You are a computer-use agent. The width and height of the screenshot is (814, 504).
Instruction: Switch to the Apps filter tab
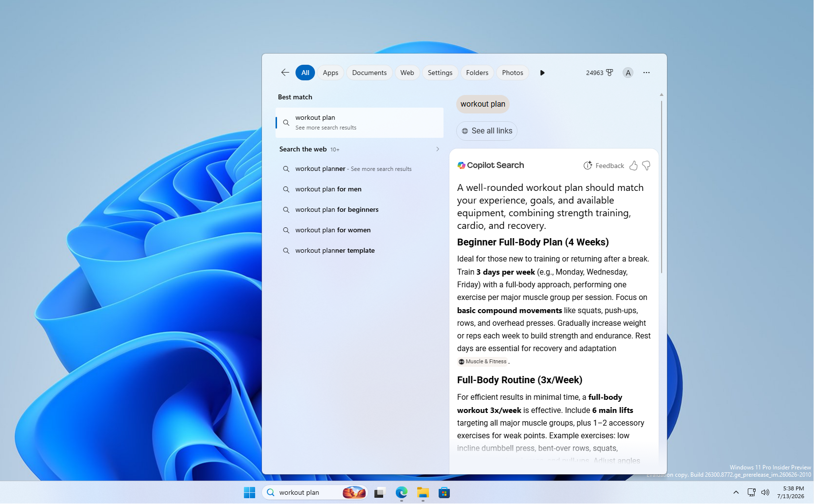click(331, 73)
